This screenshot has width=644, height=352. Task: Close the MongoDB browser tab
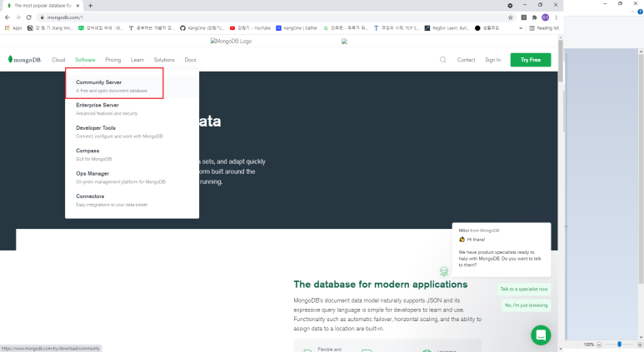click(77, 5)
